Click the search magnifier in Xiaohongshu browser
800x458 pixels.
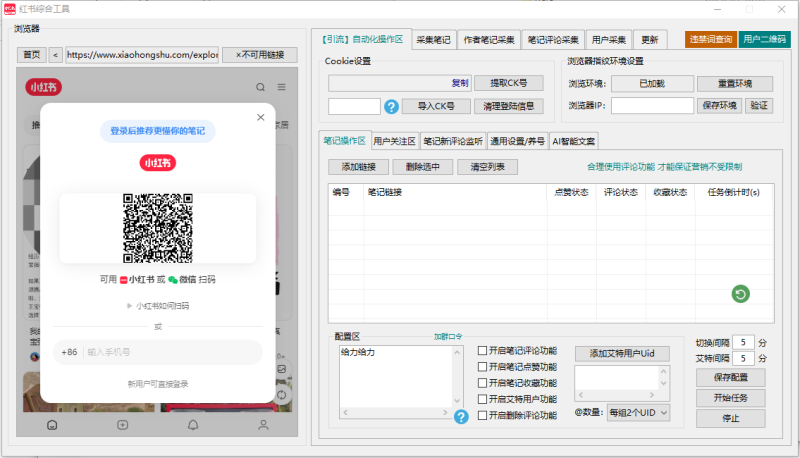click(260, 87)
